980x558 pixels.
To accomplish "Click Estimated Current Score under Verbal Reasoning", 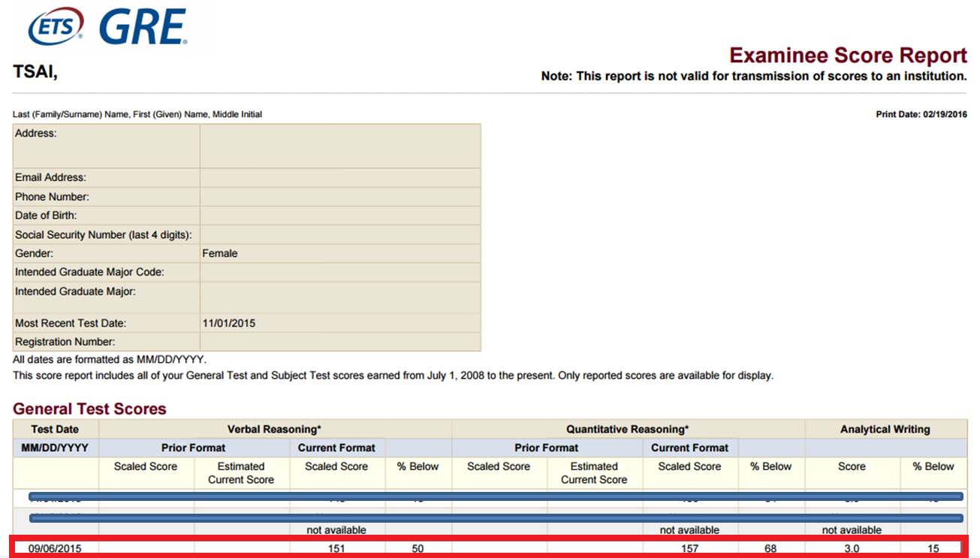I will point(241,473).
